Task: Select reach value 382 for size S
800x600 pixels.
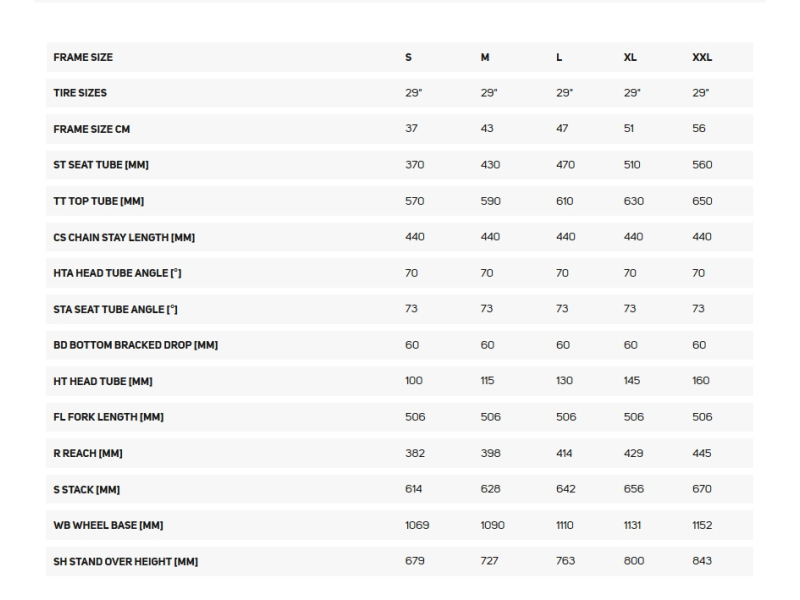Action: [415, 453]
